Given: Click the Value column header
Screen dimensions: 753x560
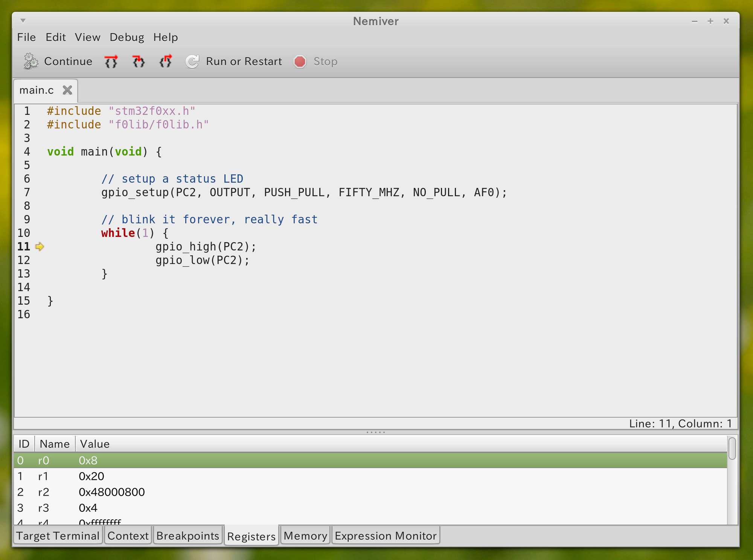Looking at the screenshot, I should pos(95,444).
